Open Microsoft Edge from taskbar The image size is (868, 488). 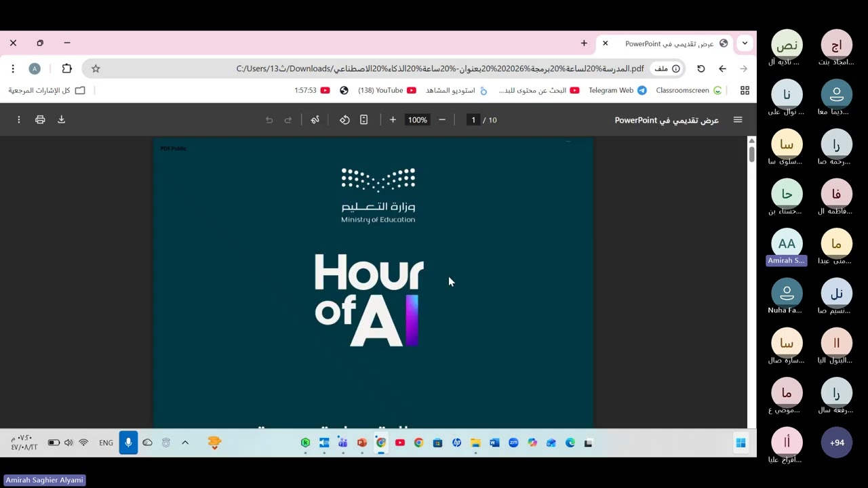tap(570, 443)
